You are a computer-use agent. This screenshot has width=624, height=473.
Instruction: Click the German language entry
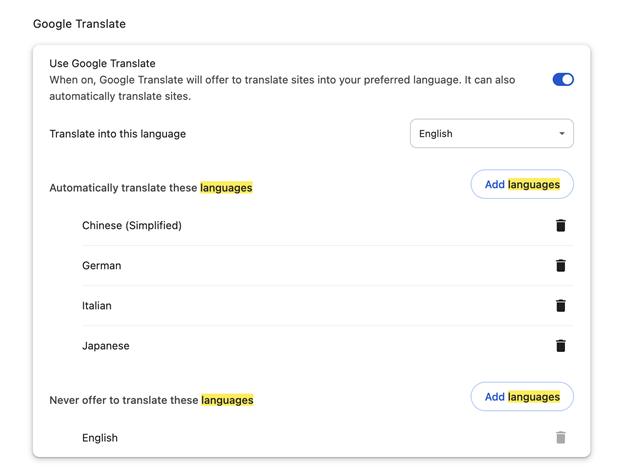coord(101,265)
